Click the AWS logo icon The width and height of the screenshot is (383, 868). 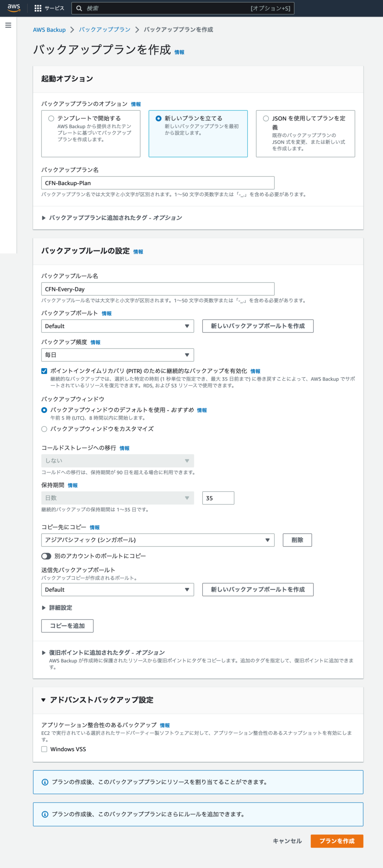[x=13, y=8]
